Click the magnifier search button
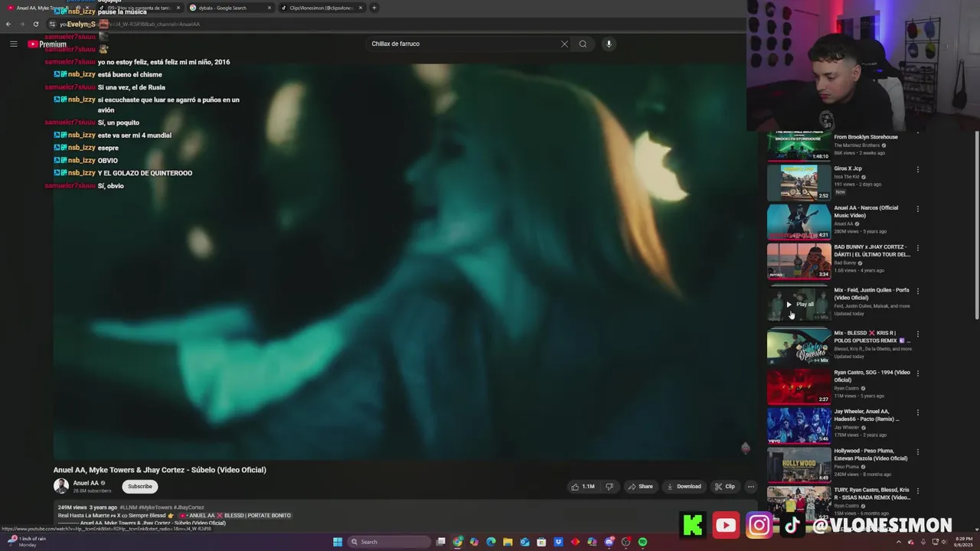This screenshot has width=980, height=551. (583, 44)
